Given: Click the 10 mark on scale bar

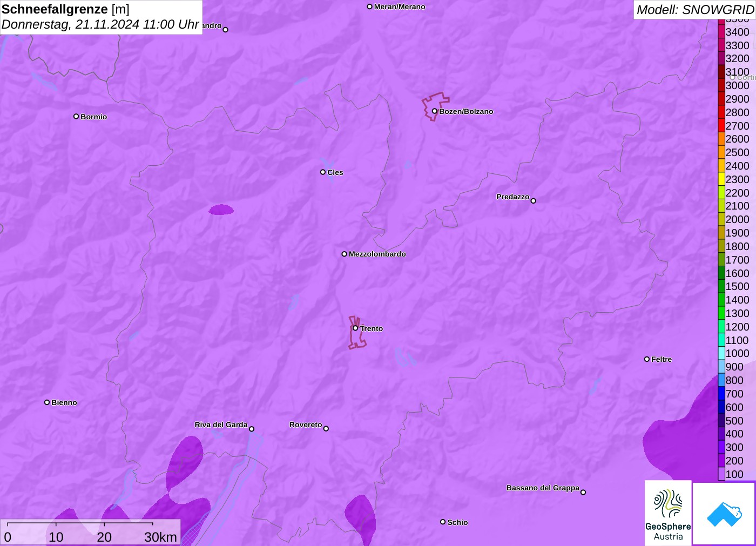Looking at the screenshot, I should coord(56,537).
